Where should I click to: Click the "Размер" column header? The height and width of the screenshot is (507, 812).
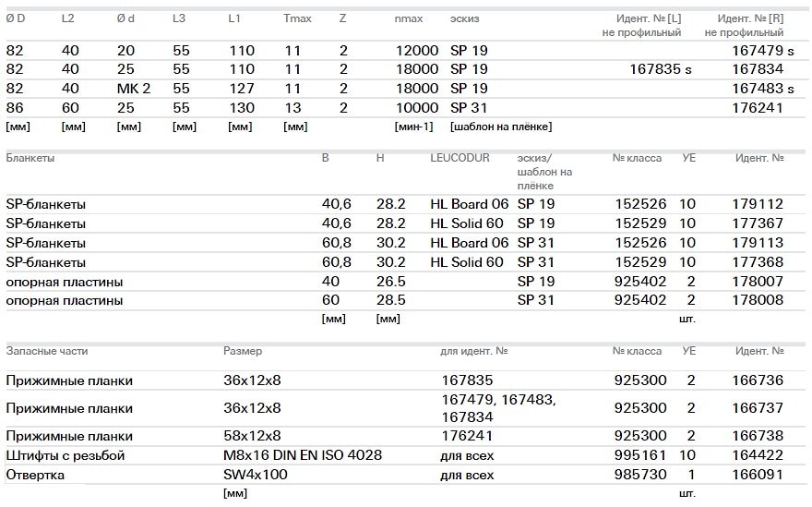click(x=243, y=352)
